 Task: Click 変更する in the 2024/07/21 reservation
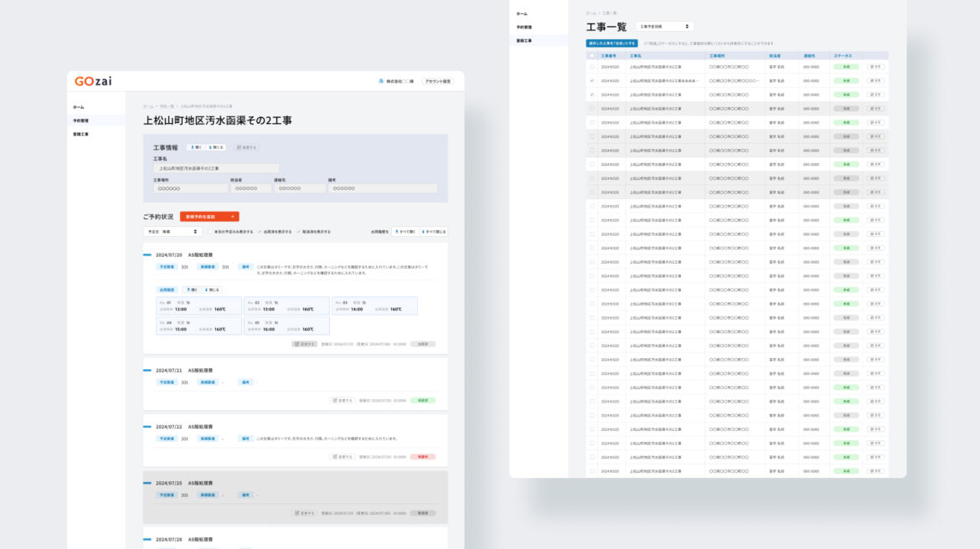343,400
